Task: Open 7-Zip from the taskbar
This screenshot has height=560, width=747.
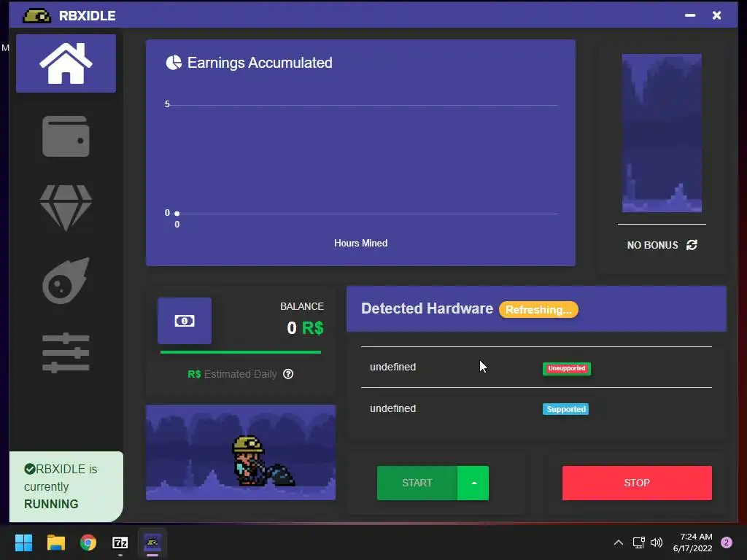Action: [120, 542]
